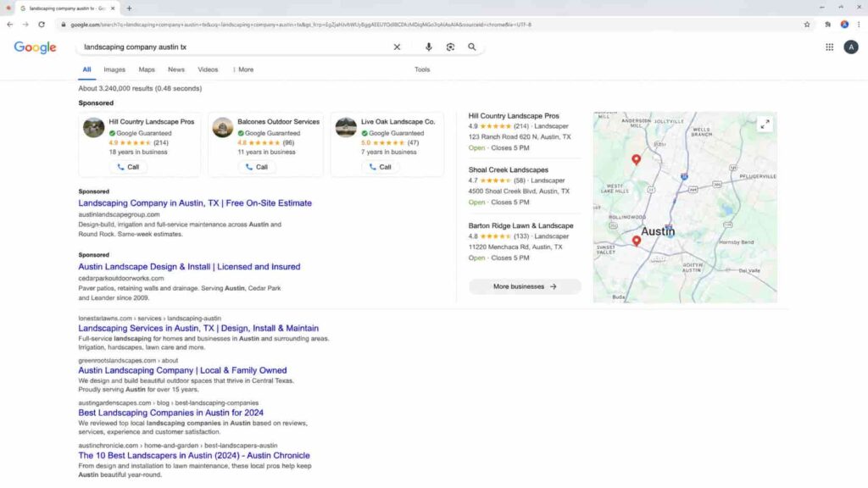Click the southern red map pin near Austin
This screenshot has height=488, width=868.
tap(637, 241)
